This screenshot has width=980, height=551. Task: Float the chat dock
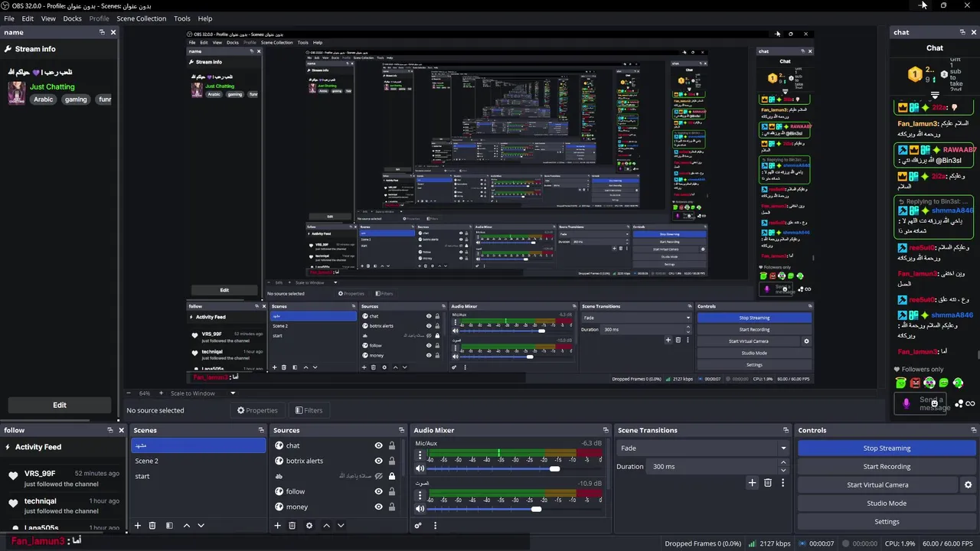962,32
